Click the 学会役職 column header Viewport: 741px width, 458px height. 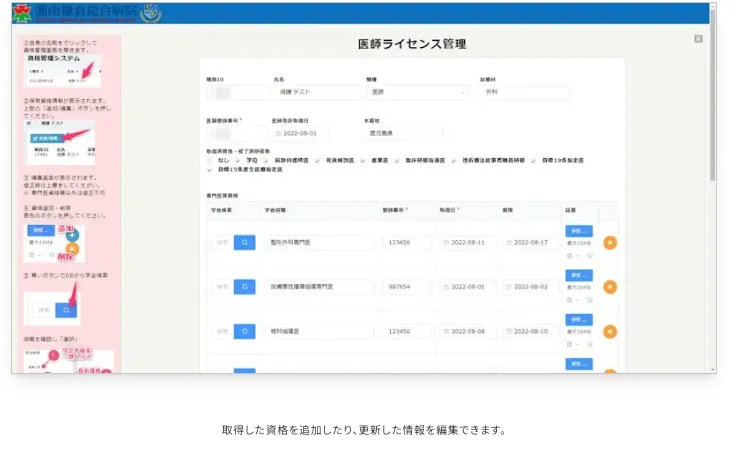[x=275, y=210]
